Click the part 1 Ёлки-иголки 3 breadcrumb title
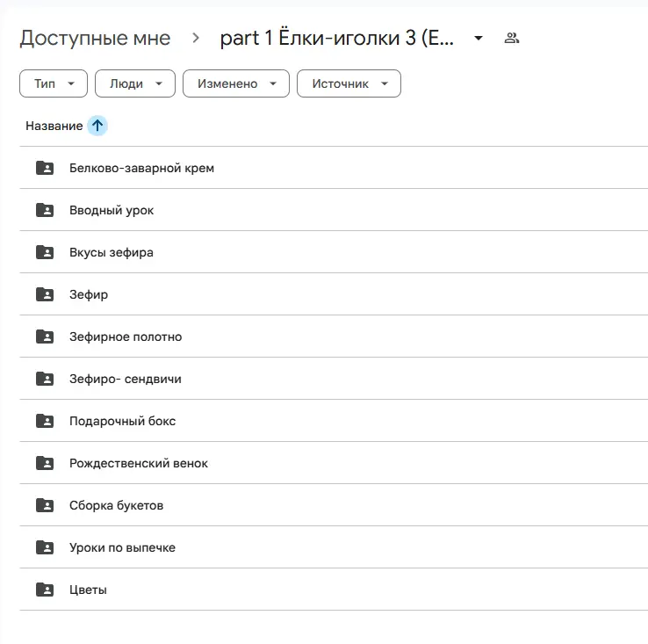 pos(337,39)
